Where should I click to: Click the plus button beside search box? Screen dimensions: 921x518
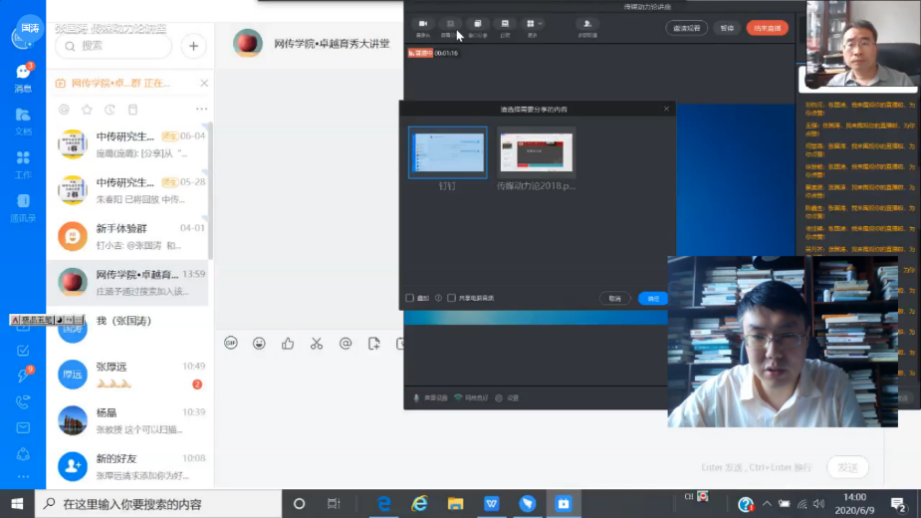194,45
